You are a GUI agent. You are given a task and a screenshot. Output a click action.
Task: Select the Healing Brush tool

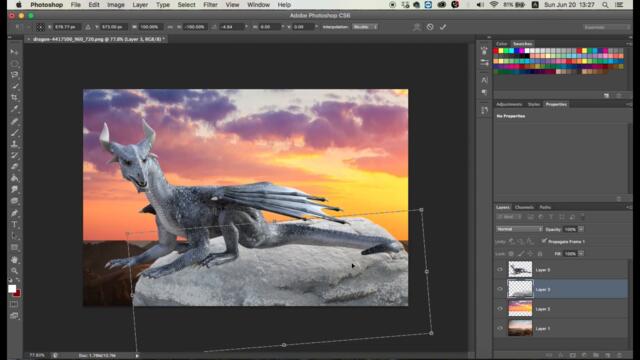tap(14, 121)
